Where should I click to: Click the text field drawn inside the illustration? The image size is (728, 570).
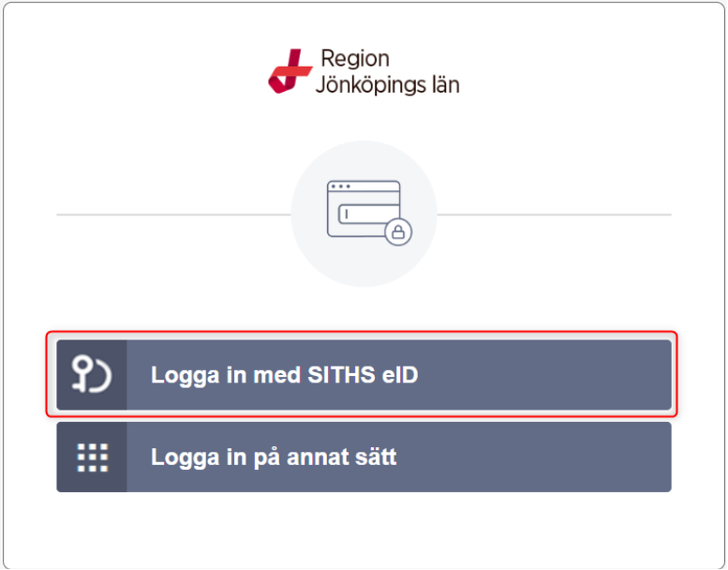[x=362, y=214]
